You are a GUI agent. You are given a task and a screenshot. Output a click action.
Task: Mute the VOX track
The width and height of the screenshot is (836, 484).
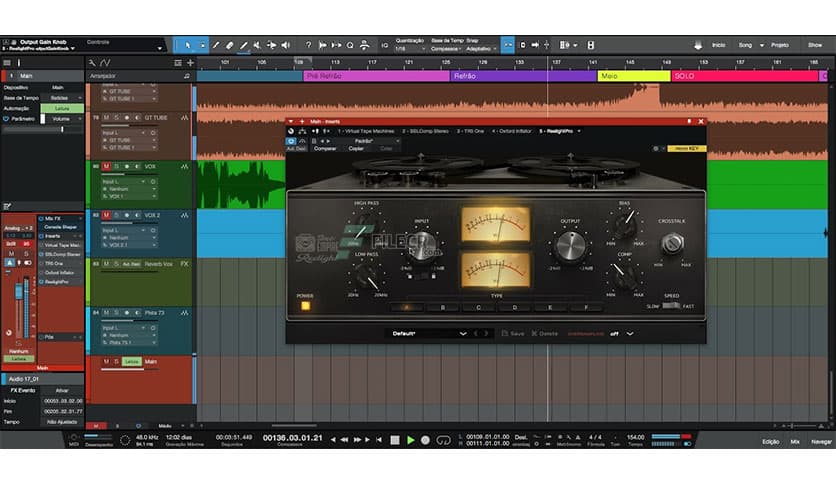pos(106,166)
